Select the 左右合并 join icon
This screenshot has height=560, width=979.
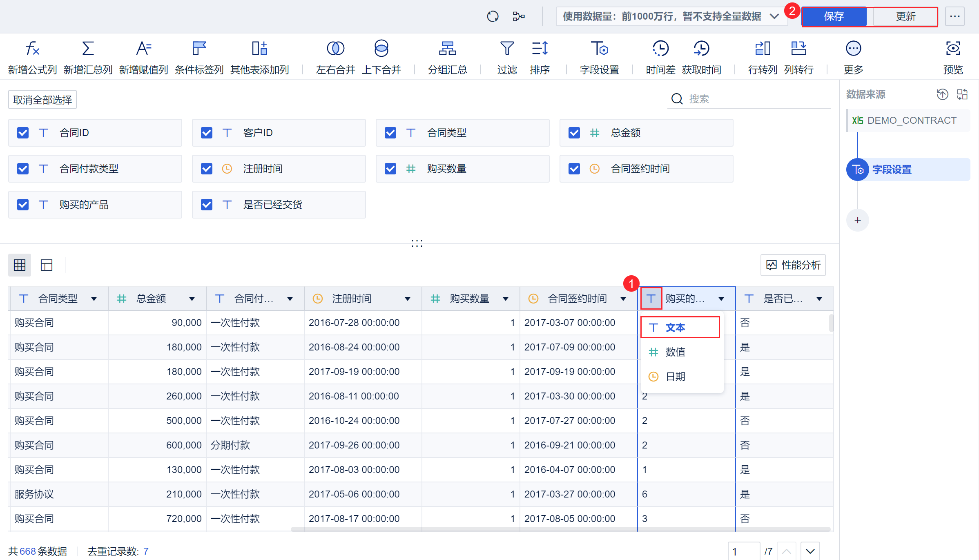click(335, 49)
